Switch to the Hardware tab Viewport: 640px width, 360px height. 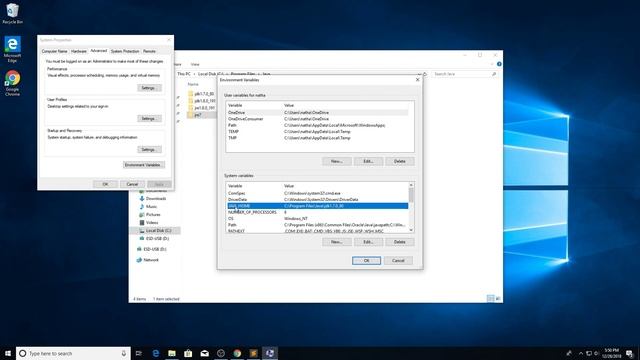click(79, 51)
